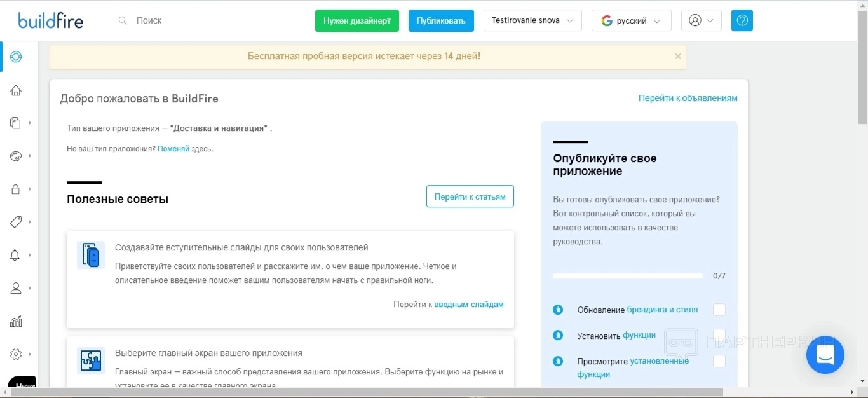Screen dimensions: 868x398
Task: Open the notifications bell sidebar icon
Action: (16, 255)
